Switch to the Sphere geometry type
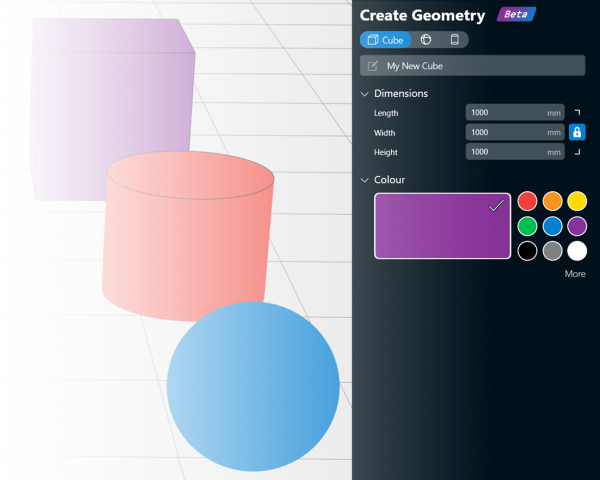This screenshot has width=600, height=480. (426, 40)
